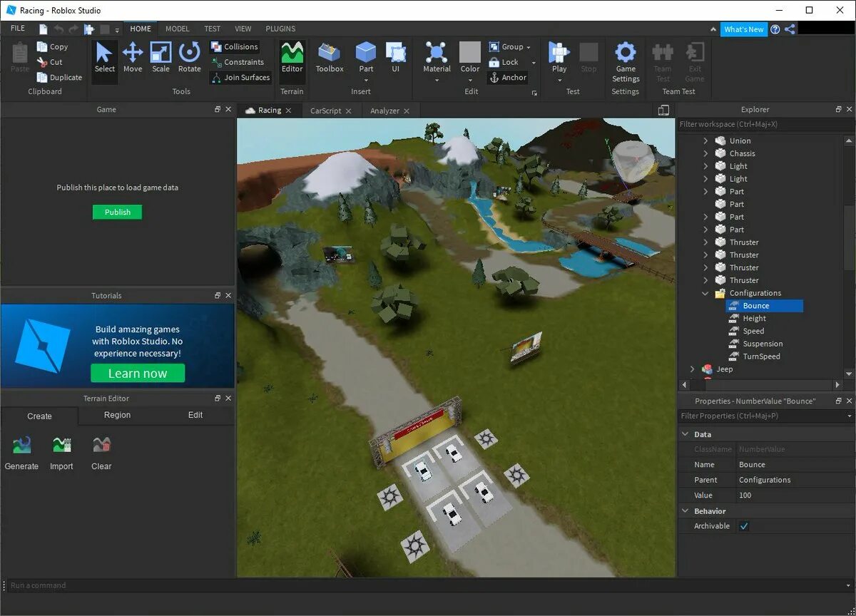This screenshot has height=616, width=856.
Task: Click the green Publish button
Action: coord(118,212)
